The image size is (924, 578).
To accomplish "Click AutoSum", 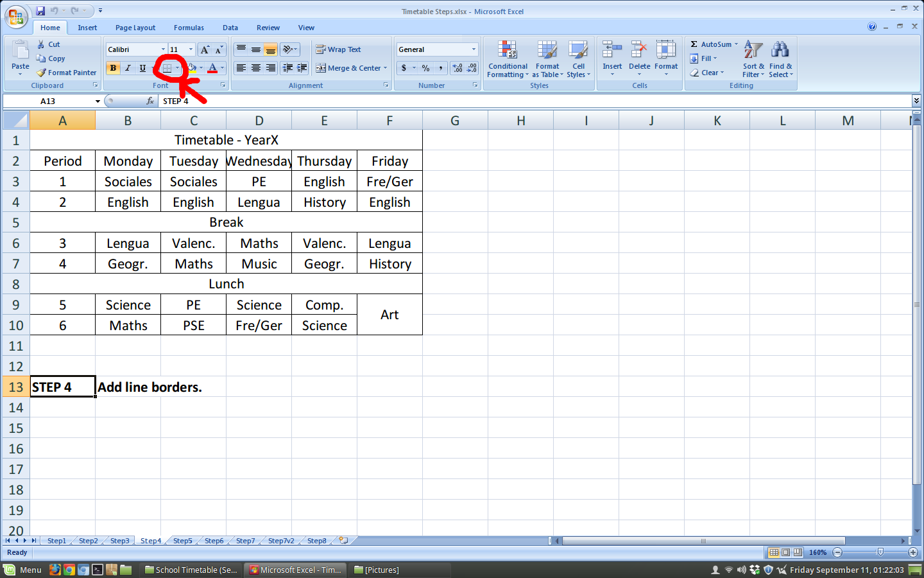I will (x=710, y=44).
